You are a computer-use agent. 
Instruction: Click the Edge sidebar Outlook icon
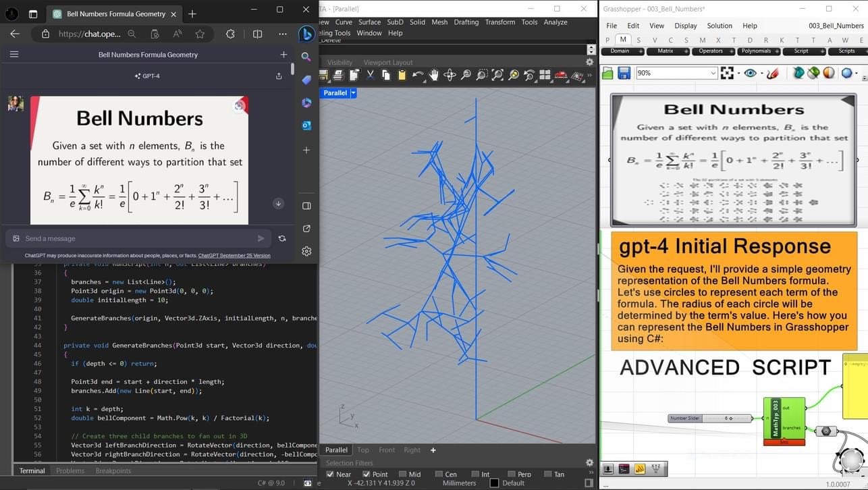click(x=306, y=126)
